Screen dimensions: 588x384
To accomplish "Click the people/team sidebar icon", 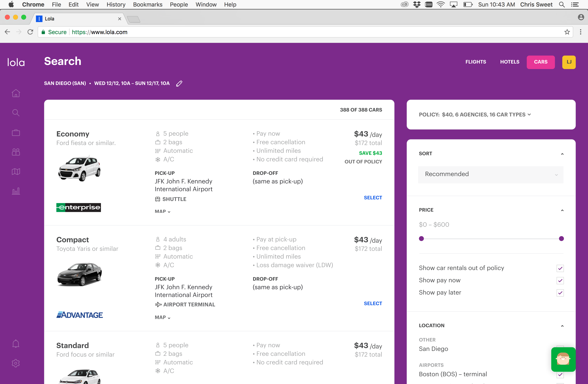I will point(16,152).
